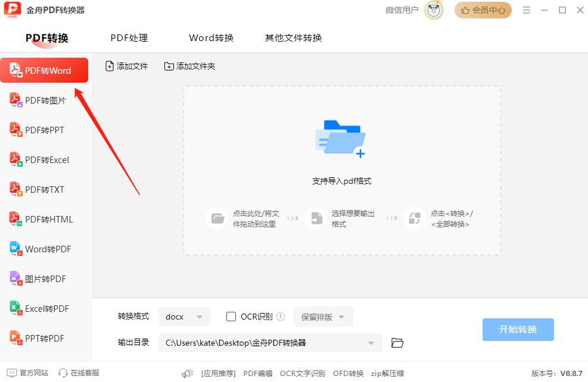This screenshot has height=382, width=588.
Task: Click the 官方网站 monitor icon
Action: (x=12, y=373)
